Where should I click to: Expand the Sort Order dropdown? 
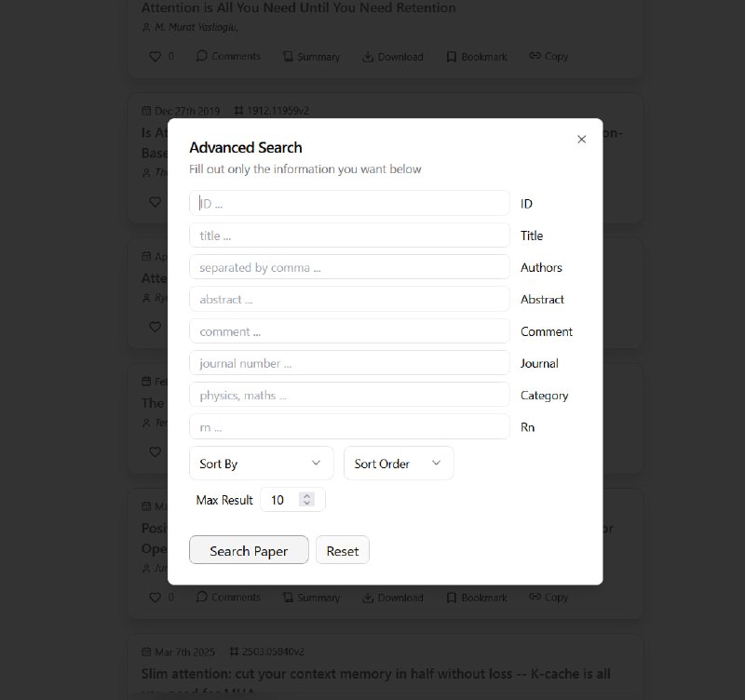pyautogui.click(x=399, y=463)
